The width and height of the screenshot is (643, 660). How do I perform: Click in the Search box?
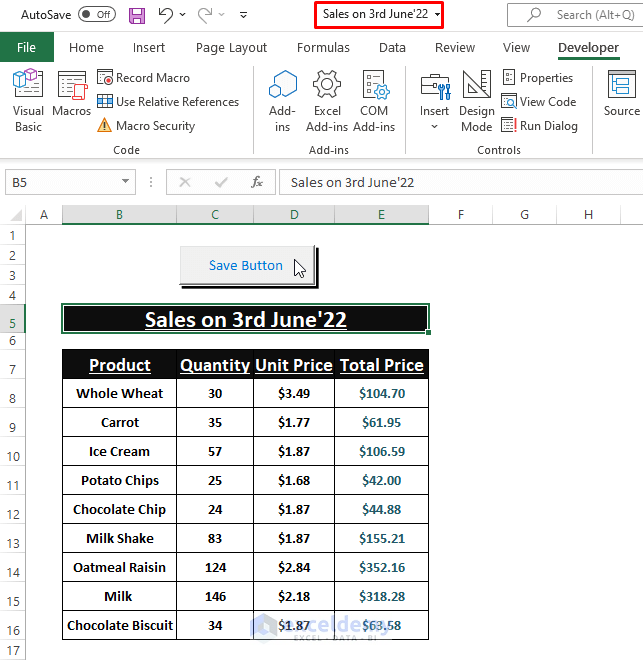click(577, 15)
